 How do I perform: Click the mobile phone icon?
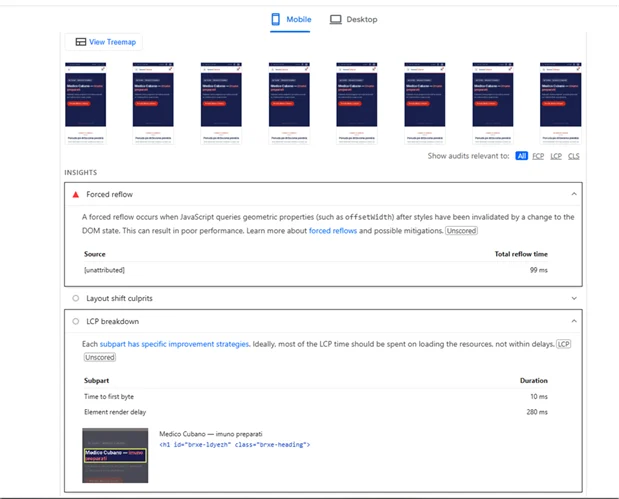[276, 19]
